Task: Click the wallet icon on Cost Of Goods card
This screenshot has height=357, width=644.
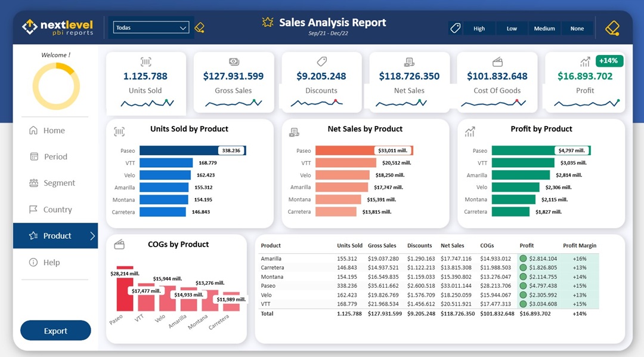Action: pos(497,62)
